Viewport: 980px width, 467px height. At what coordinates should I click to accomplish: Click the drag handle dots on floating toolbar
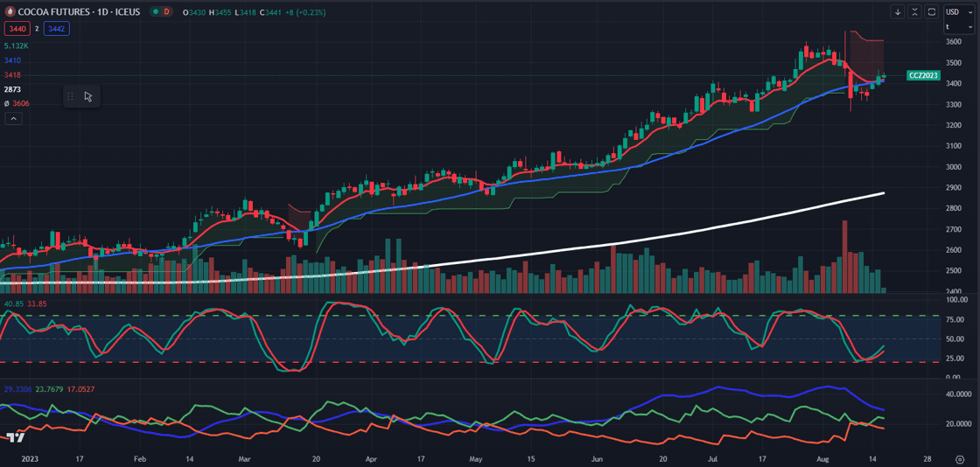70,96
